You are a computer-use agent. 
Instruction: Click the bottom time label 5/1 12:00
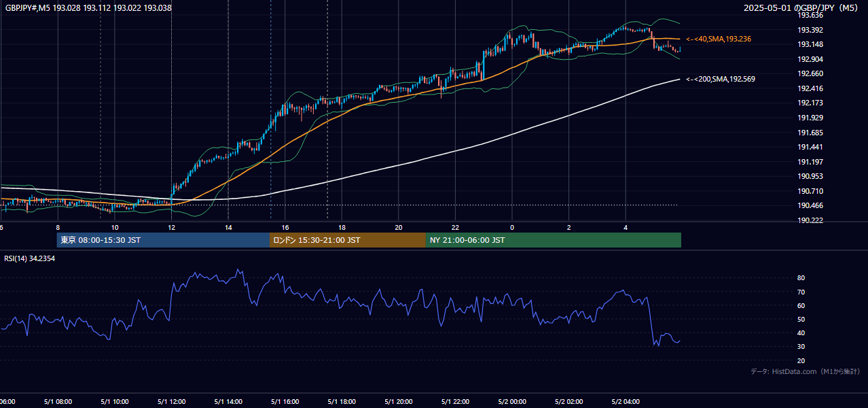171,402
